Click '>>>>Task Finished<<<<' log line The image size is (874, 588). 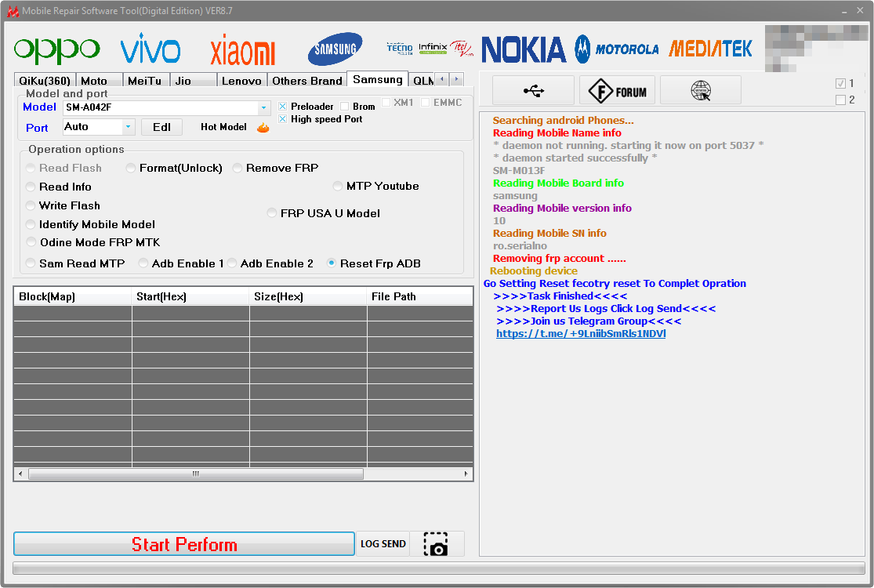tap(560, 296)
